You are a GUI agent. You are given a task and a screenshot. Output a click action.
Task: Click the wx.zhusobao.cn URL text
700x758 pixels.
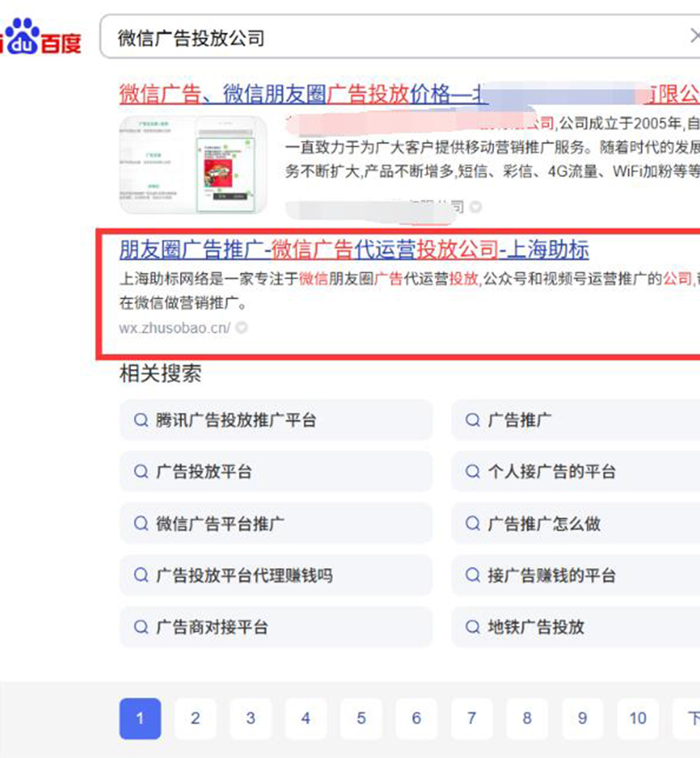pos(175,328)
